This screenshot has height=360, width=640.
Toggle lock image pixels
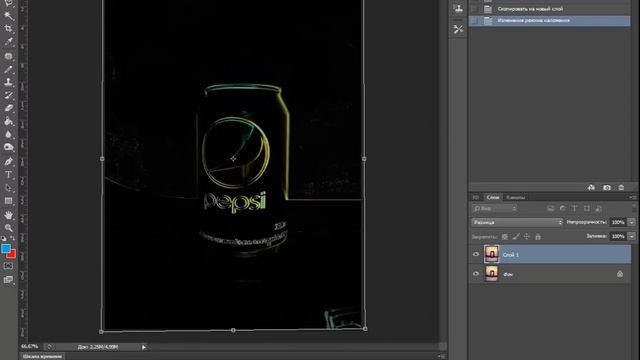point(516,236)
